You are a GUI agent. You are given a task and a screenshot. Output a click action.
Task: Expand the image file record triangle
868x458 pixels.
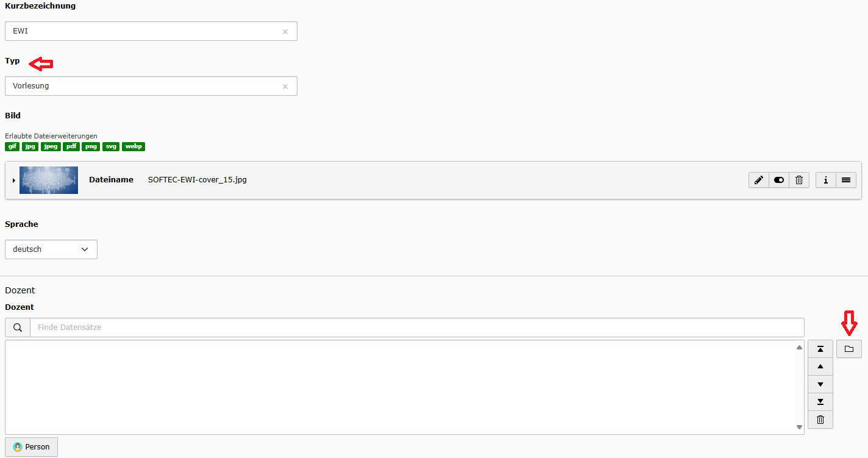(x=13, y=181)
